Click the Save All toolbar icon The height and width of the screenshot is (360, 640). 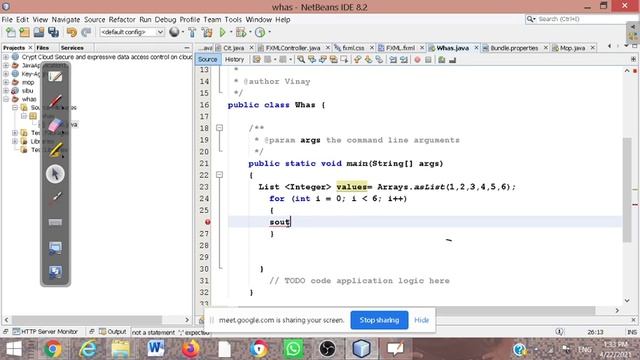[x=53, y=32]
